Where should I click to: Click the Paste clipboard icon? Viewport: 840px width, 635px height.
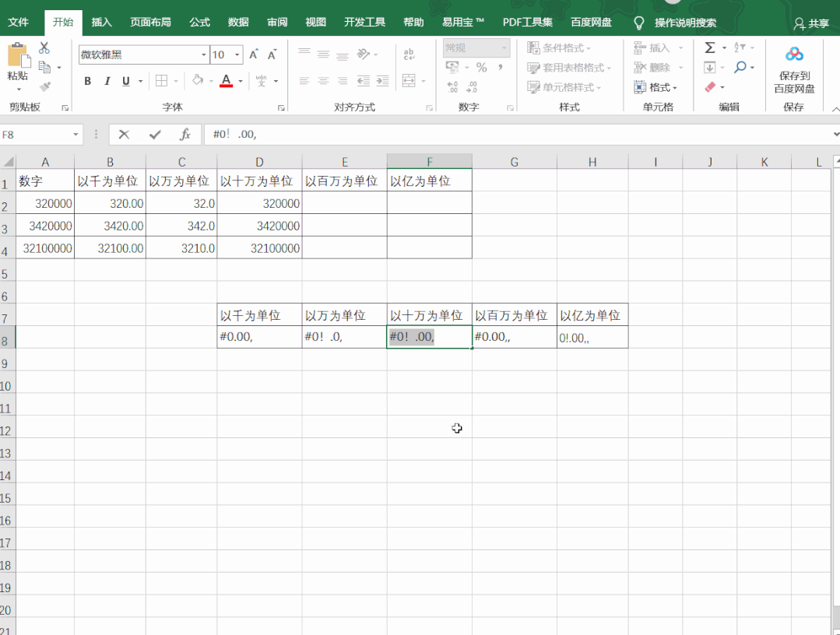click(18, 55)
